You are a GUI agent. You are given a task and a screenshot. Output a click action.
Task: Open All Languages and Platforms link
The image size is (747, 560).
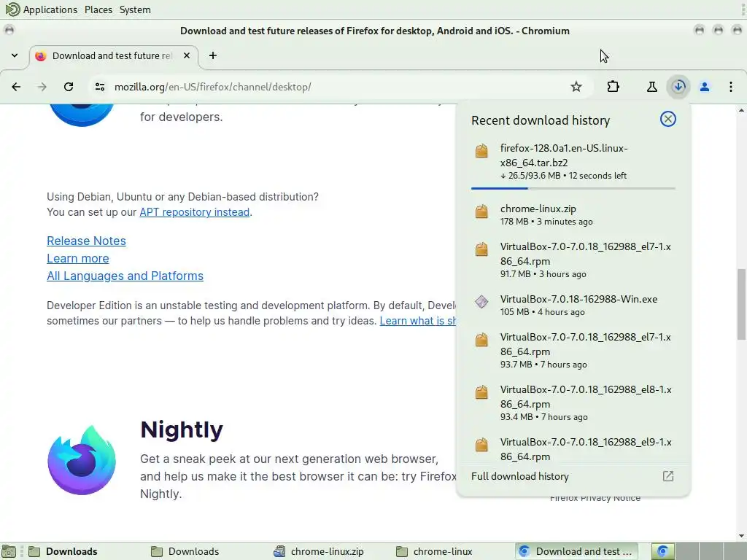[x=125, y=276]
